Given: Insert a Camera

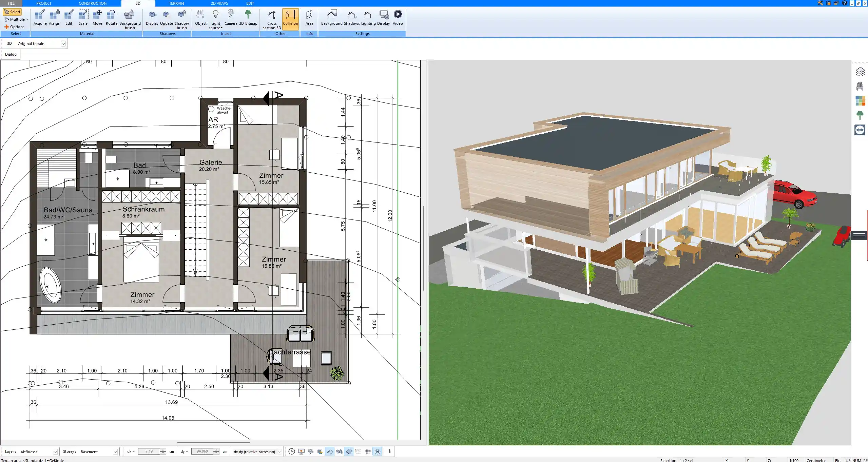Looking at the screenshot, I should pyautogui.click(x=231, y=18).
